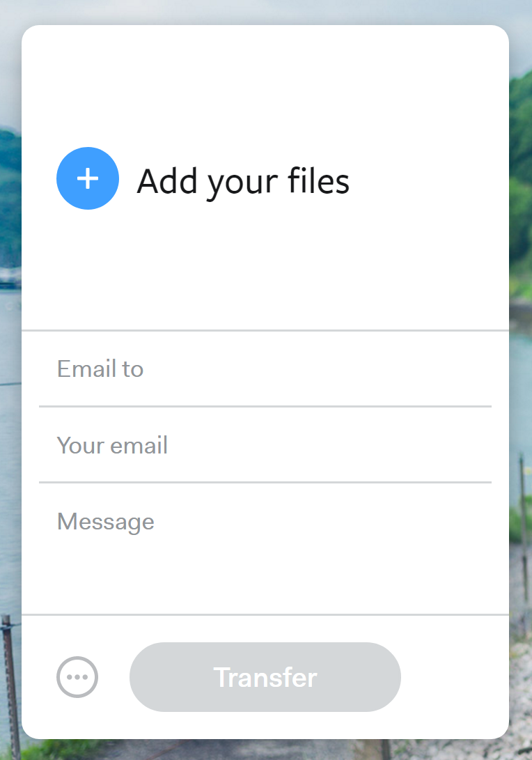Click the round file upload button
Image resolution: width=532 pixels, height=760 pixels.
(x=88, y=178)
